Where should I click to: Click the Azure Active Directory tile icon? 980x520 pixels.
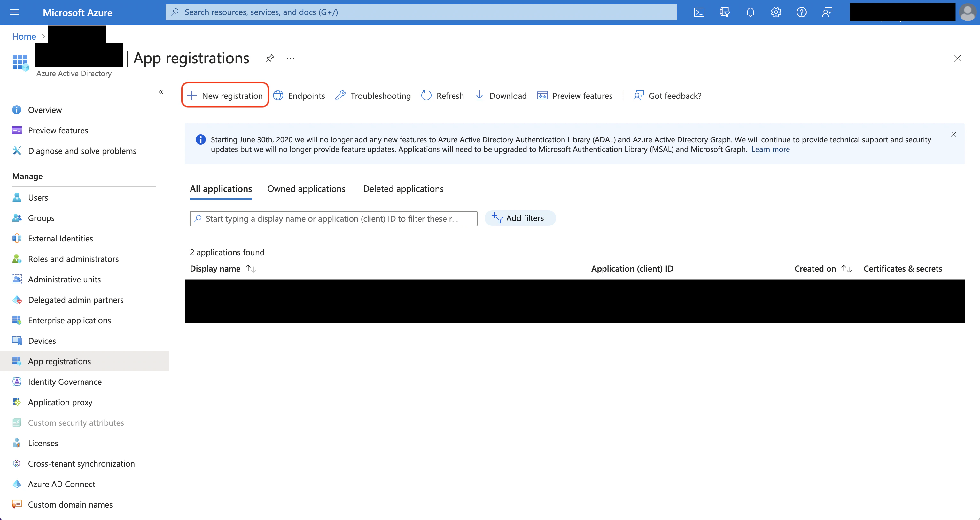click(20, 62)
